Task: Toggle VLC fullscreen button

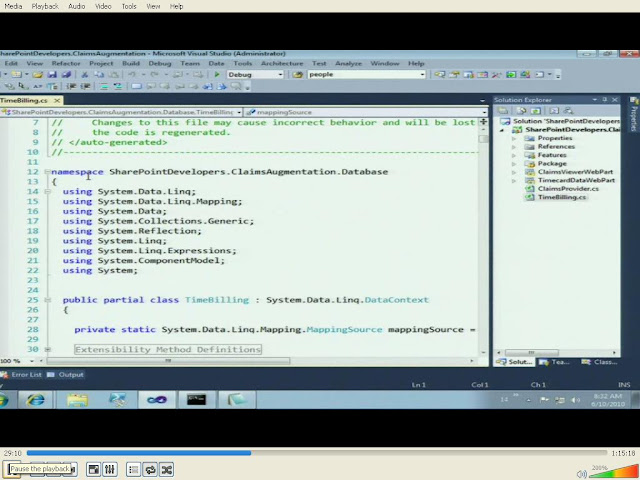Action: point(93,469)
